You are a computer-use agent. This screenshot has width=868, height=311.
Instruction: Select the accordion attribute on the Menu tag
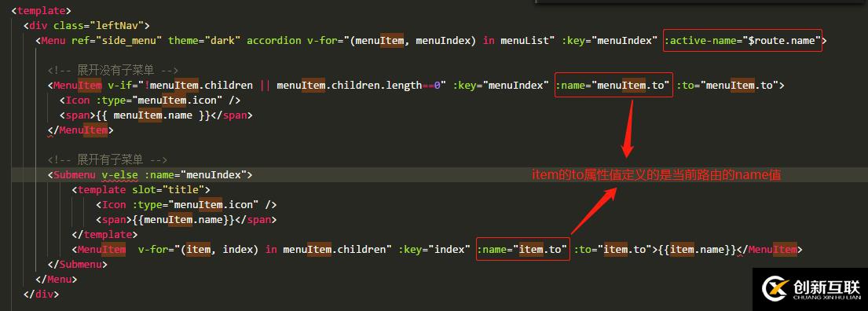(x=274, y=40)
